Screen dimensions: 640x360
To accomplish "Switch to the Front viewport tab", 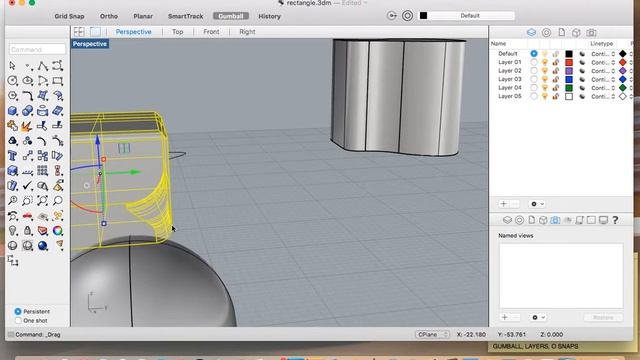I will (x=211, y=32).
